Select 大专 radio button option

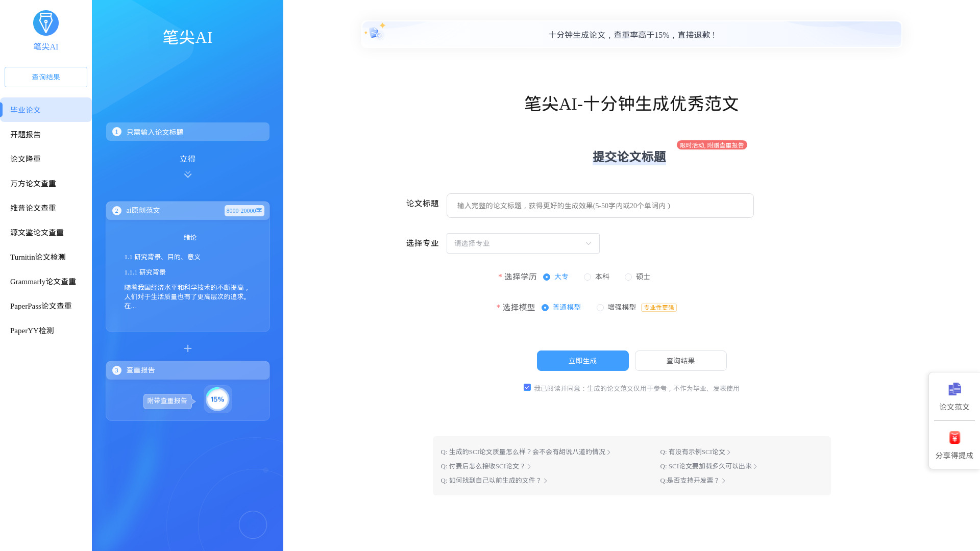pyautogui.click(x=546, y=277)
